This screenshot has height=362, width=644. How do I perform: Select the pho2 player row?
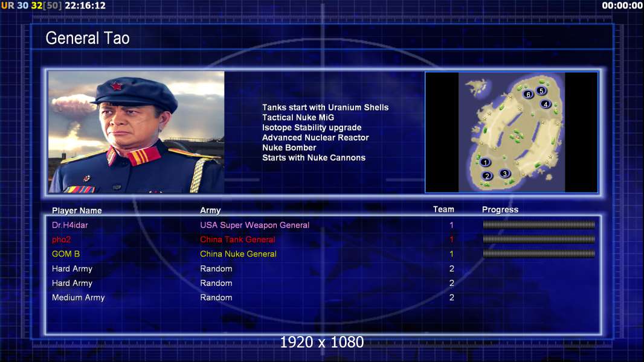[323, 240]
